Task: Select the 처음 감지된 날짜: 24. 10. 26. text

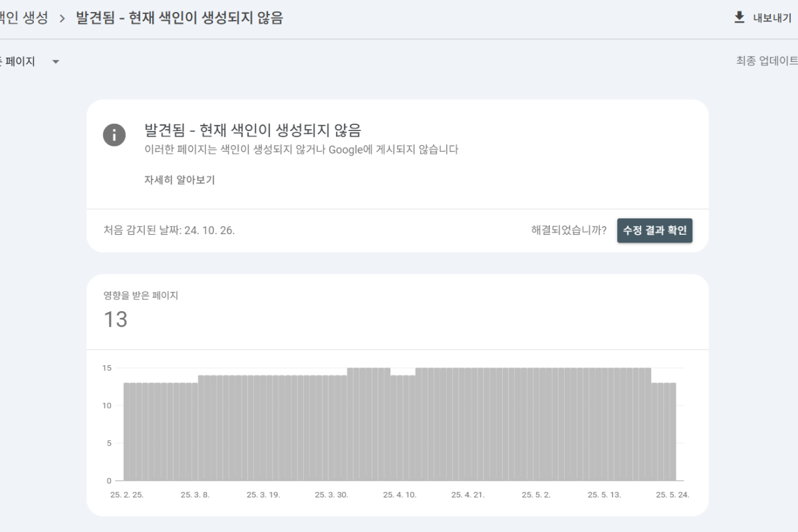Action: pyautogui.click(x=169, y=231)
